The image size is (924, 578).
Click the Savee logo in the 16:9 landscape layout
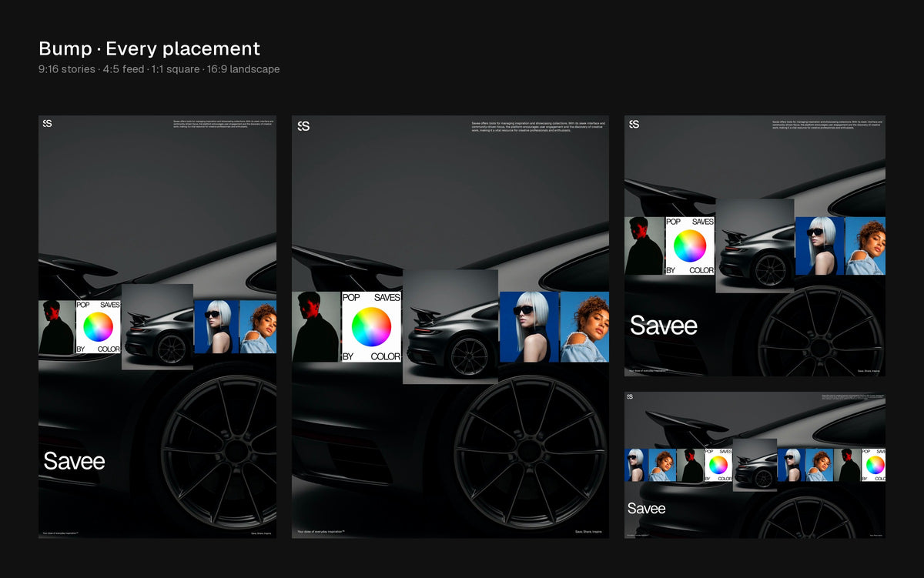pyautogui.click(x=629, y=396)
